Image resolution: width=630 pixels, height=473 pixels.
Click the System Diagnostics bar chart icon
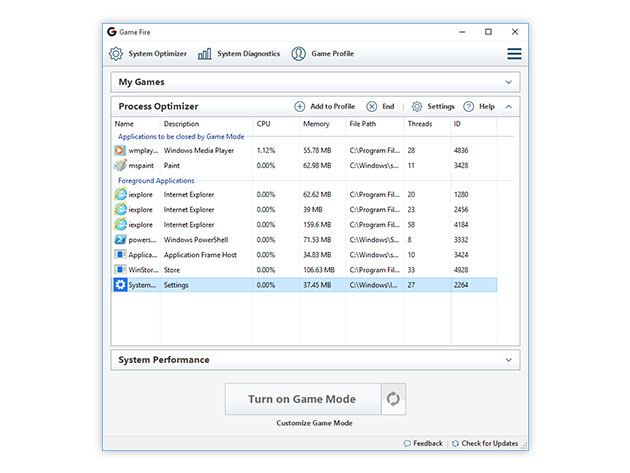[205, 53]
